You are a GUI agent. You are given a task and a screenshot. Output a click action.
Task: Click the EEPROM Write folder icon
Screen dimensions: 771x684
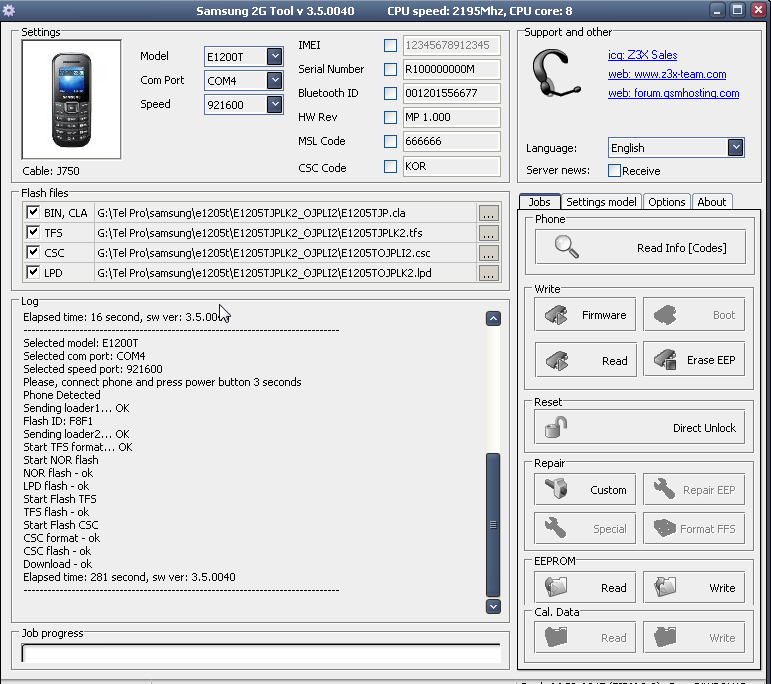[x=665, y=587]
